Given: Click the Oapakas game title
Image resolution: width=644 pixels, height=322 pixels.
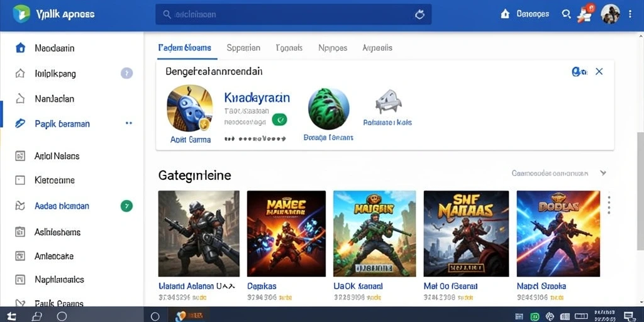Looking at the screenshot, I should point(262,286).
